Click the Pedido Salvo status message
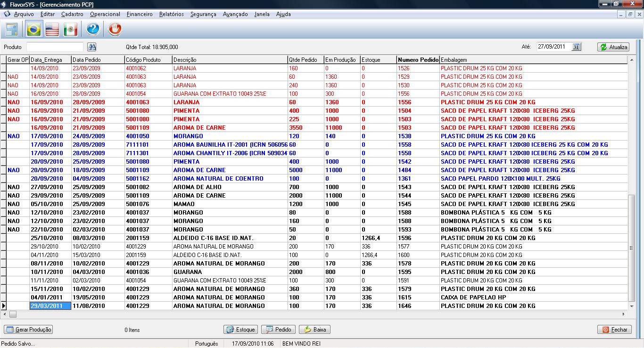This screenshot has height=348, width=644. pos(18,344)
